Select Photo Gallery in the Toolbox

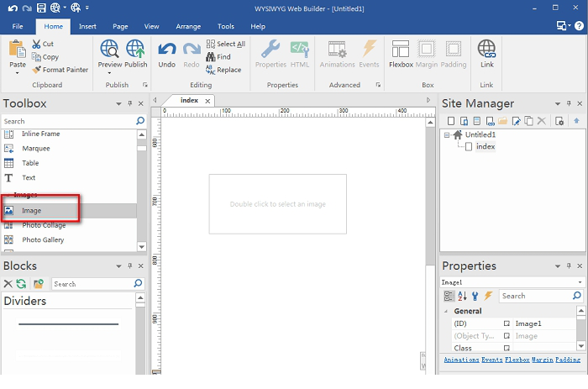(x=69, y=239)
